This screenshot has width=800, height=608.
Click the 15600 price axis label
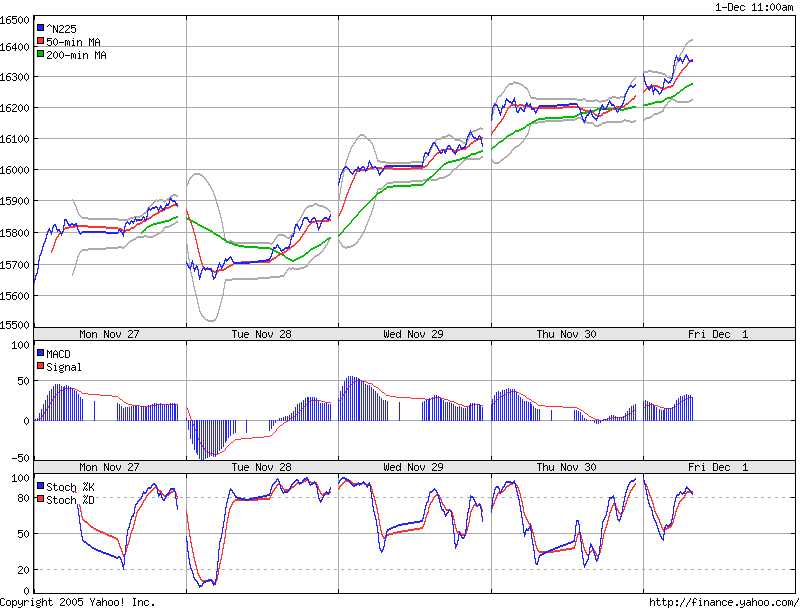[15, 296]
